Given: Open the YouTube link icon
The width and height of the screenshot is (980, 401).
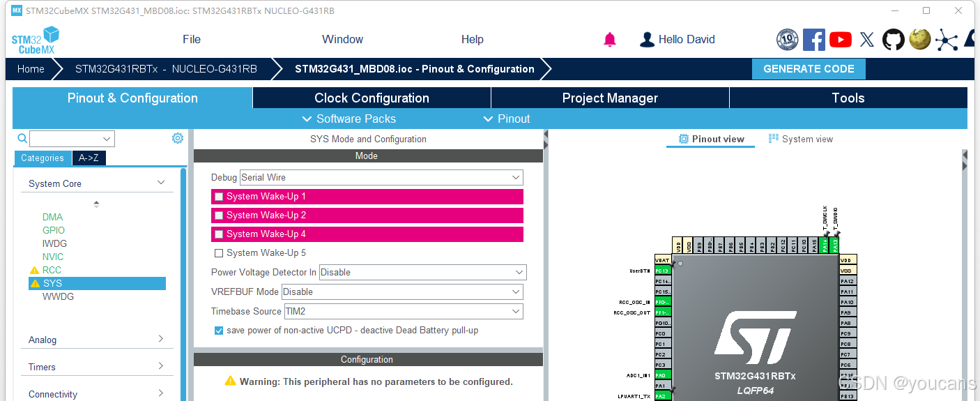Looking at the screenshot, I should click(841, 40).
